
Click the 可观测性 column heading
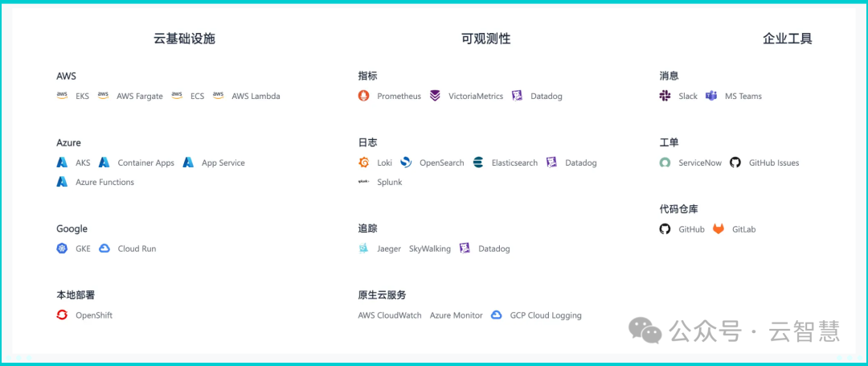tap(486, 39)
